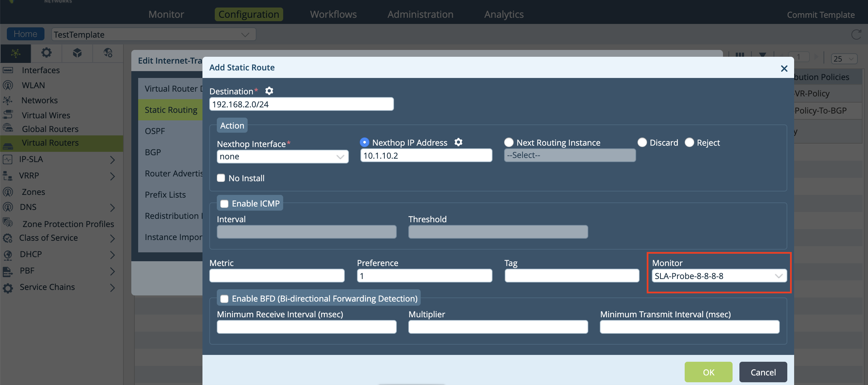Check the No Install checkbox
The width and height of the screenshot is (868, 385).
coord(221,178)
